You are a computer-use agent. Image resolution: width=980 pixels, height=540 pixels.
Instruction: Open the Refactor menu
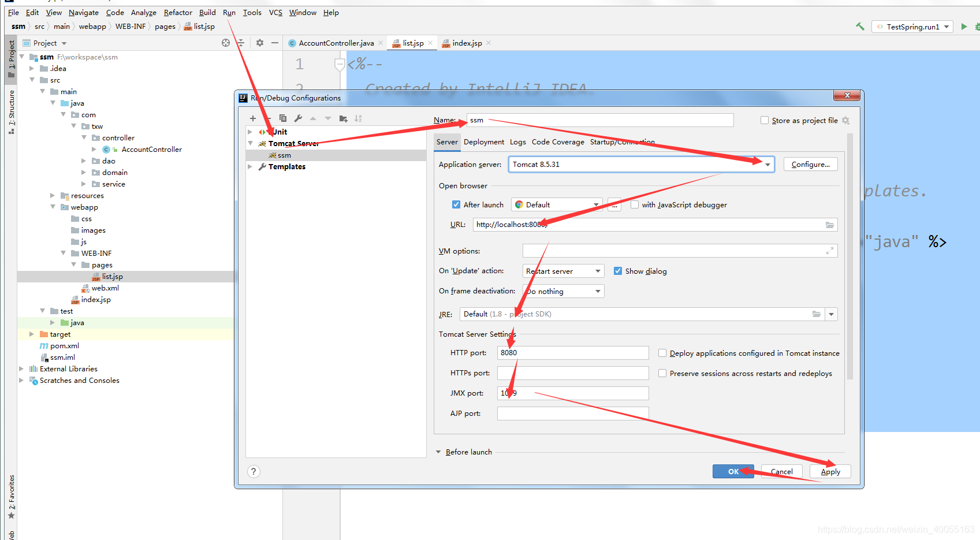178,12
